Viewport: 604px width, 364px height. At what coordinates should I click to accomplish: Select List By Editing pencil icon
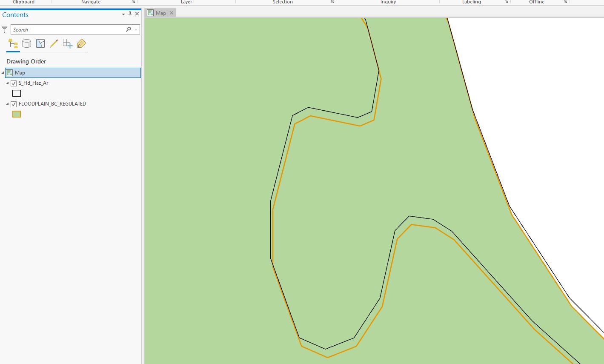[54, 43]
